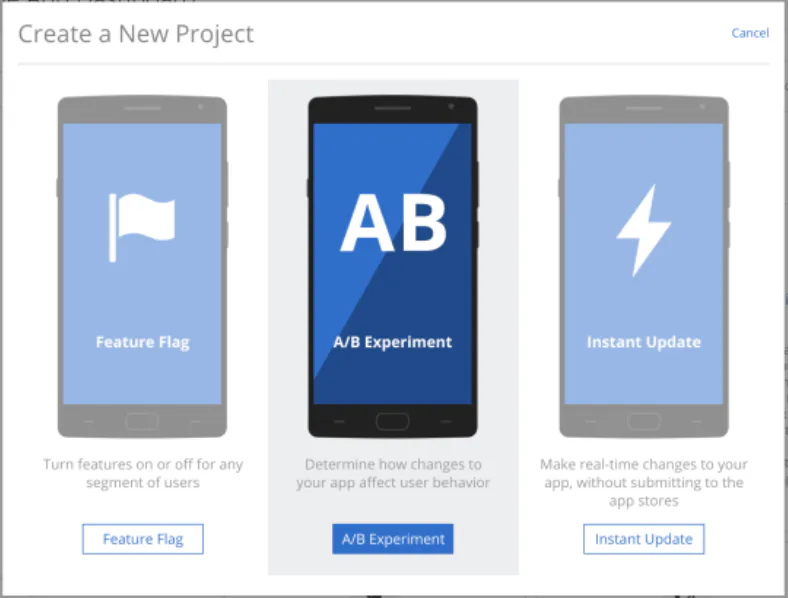Screen dimensions: 788x598
Task: Click the home button on the Feature Flag phone
Action: point(142,421)
